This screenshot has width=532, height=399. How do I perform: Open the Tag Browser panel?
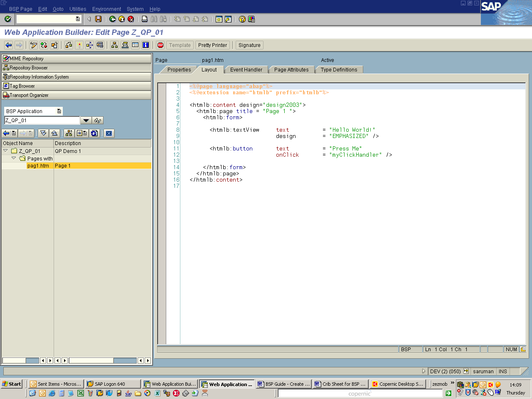[x=76, y=86]
